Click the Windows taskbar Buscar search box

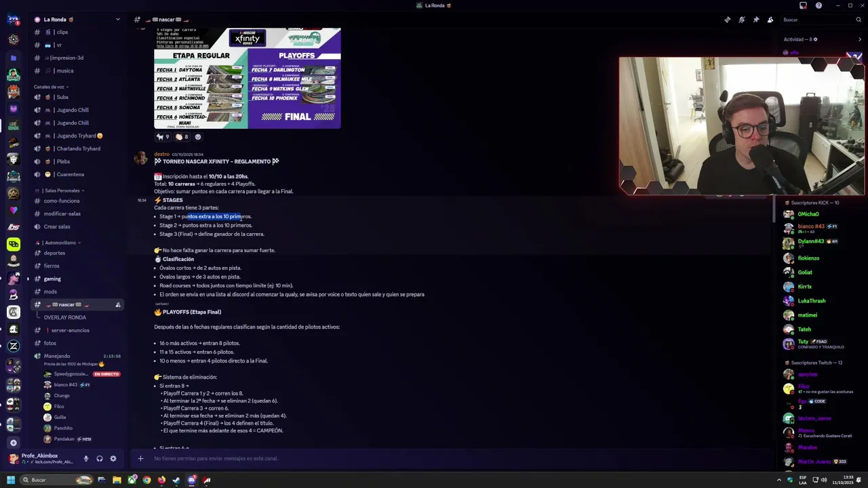pos(56,480)
